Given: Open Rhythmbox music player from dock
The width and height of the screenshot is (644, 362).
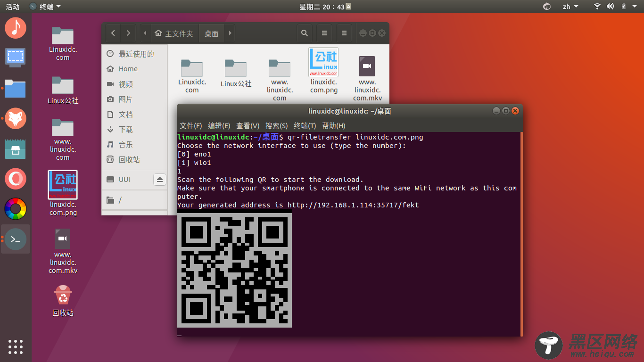Looking at the screenshot, I should [16, 28].
